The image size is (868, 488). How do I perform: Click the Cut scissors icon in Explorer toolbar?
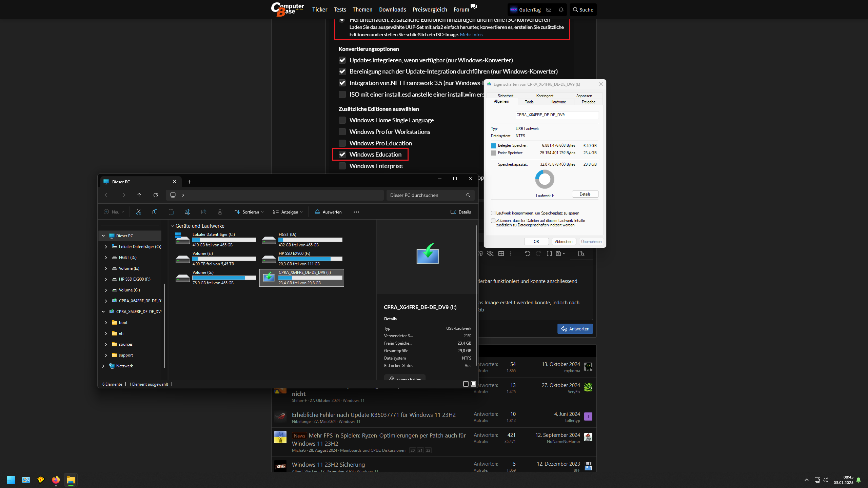138,212
